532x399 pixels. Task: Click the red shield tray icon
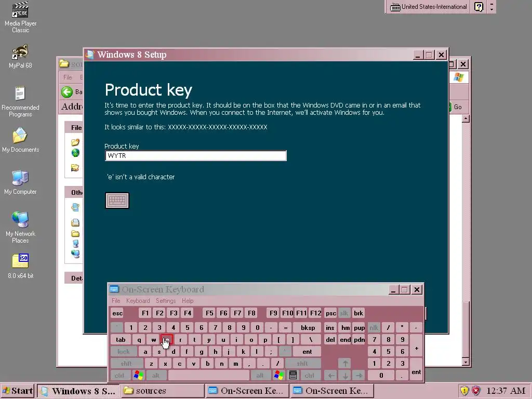[476, 391]
